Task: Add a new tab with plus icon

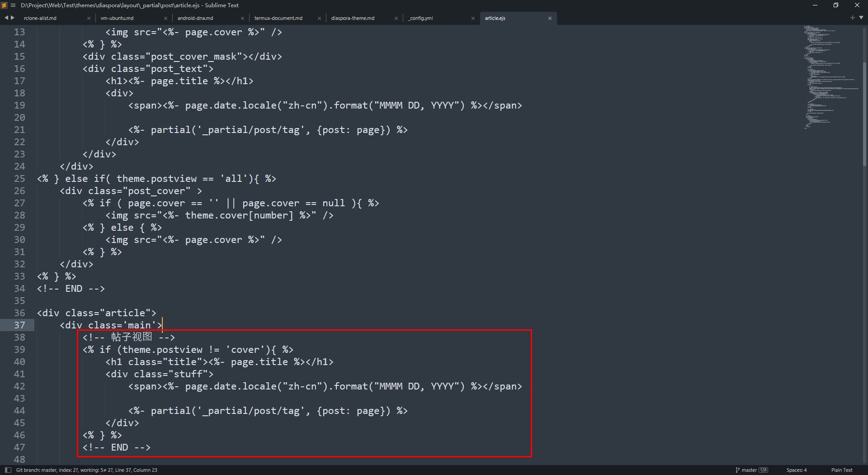Action: (852, 18)
